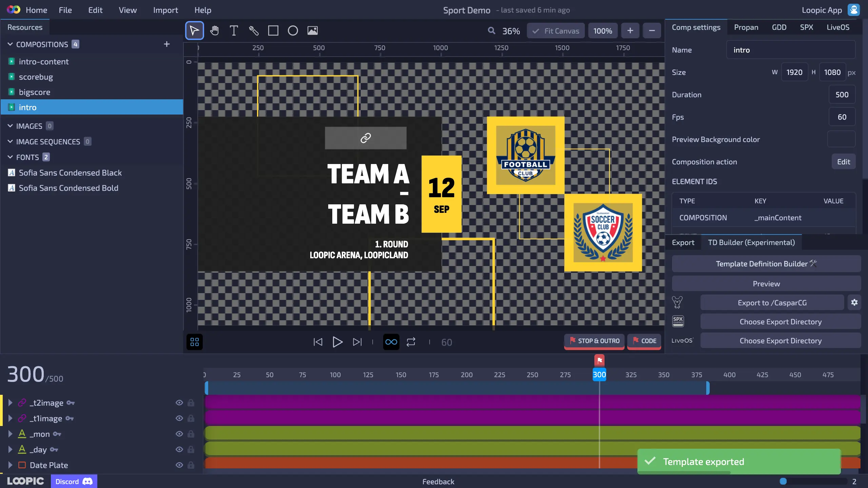Lock the _t2image layer
The image size is (868, 488).
191,403
